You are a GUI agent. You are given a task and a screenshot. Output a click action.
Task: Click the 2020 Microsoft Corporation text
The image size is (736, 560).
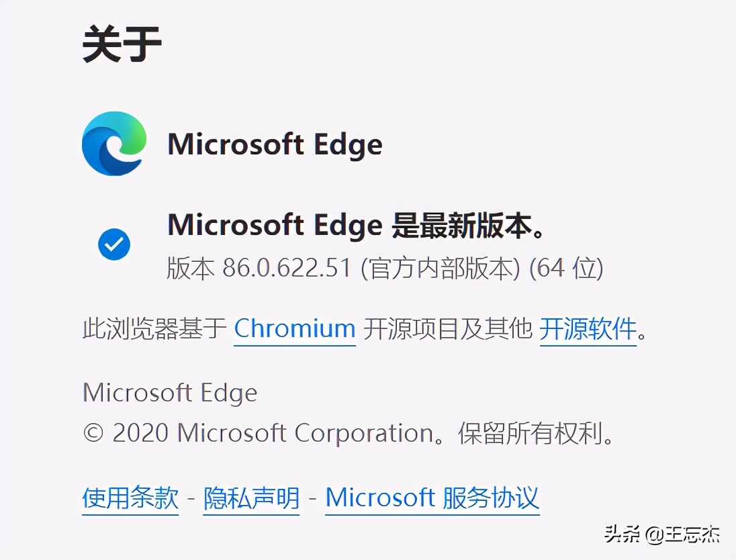[x=273, y=433]
